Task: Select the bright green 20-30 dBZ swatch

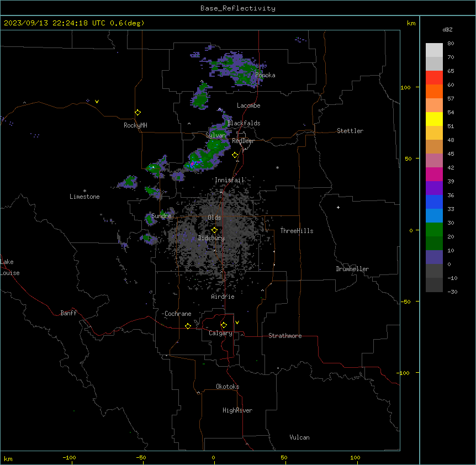Action: click(434, 230)
